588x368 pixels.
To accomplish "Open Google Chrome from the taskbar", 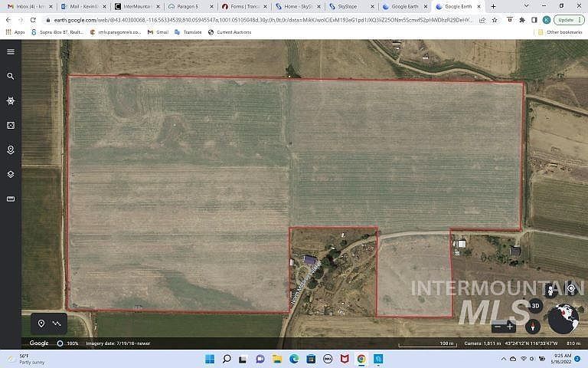I will pos(361,359).
